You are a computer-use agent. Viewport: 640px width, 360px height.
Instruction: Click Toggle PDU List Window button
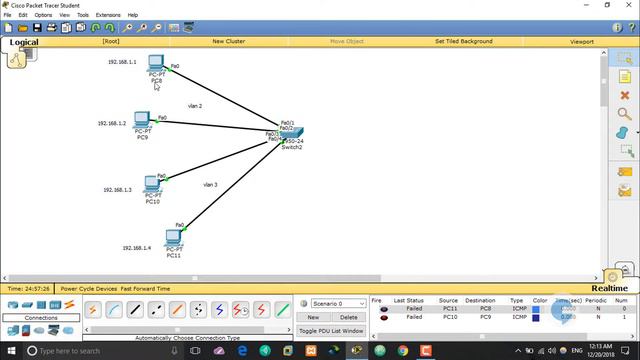331,331
